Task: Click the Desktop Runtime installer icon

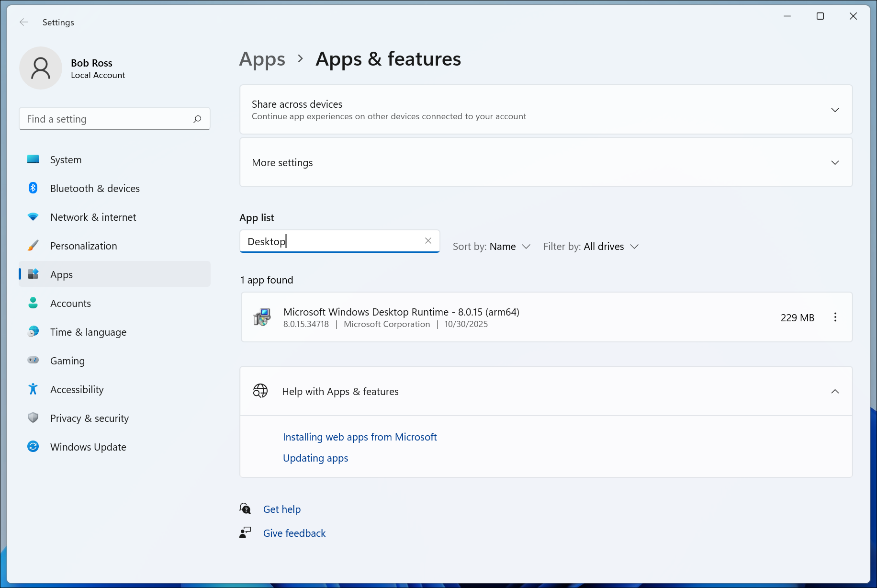Action: [262, 317]
